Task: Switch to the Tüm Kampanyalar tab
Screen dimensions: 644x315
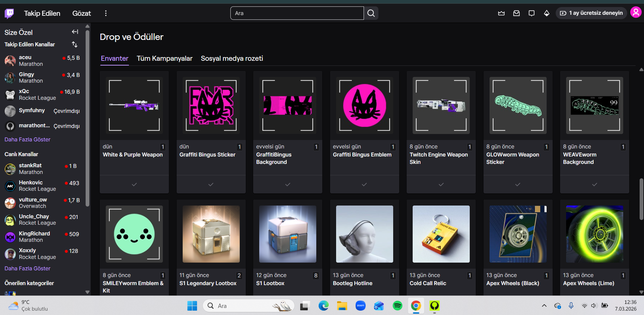Action: [165, 58]
